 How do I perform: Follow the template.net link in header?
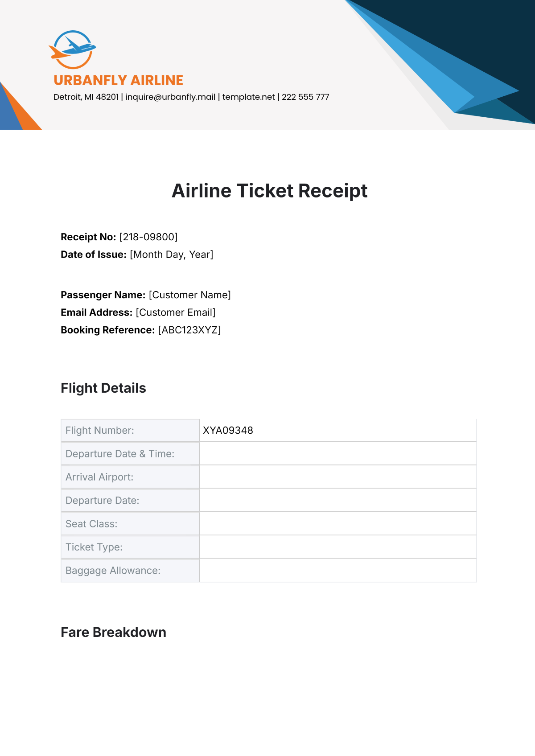248,97
